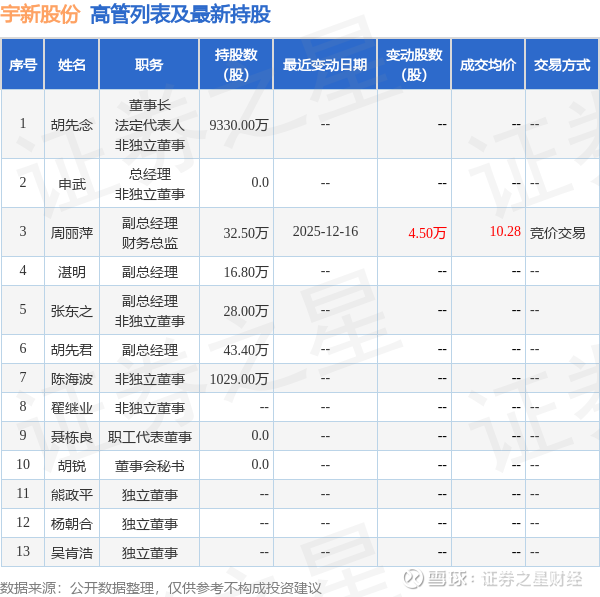
Task: Click the red average price 10.28
Action: coord(505,231)
